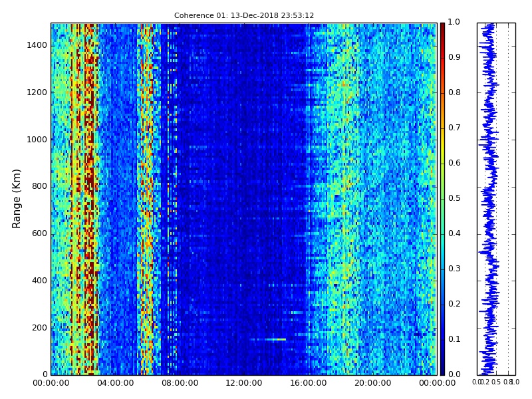Viewport: 532px width, 399px height.
Task: Click the colorbar tick label '0.4'
Action: (454, 233)
